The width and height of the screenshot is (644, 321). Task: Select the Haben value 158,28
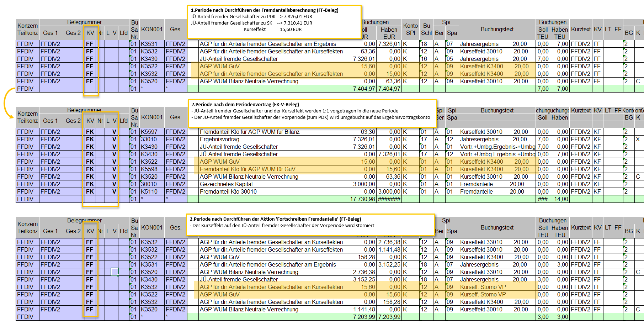(x=389, y=302)
